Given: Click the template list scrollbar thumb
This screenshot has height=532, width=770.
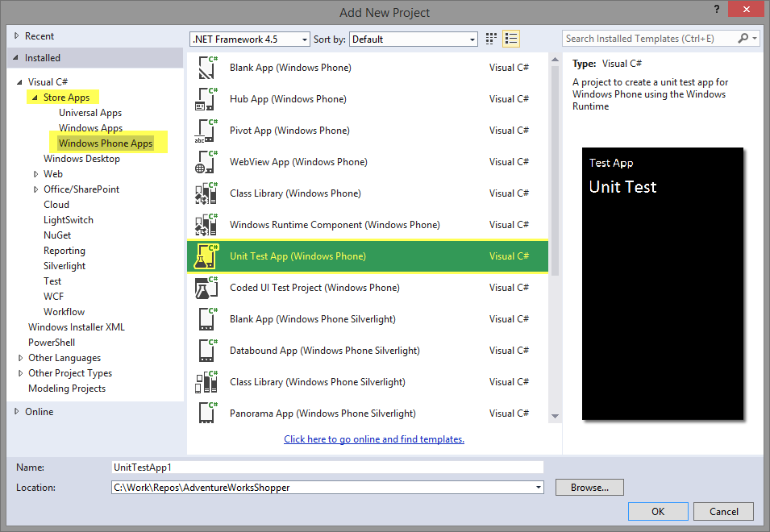Looking at the screenshot, I should [x=555, y=171].
